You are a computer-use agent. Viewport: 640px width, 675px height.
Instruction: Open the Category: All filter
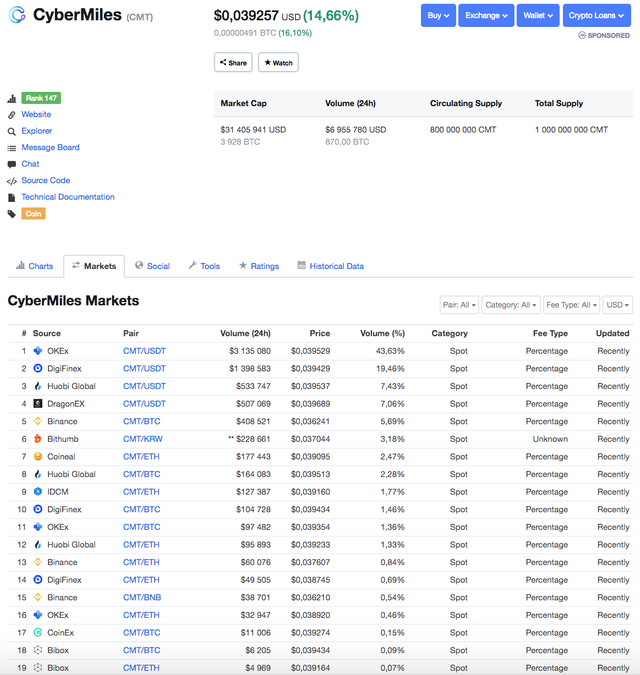[x=511, y=305]
